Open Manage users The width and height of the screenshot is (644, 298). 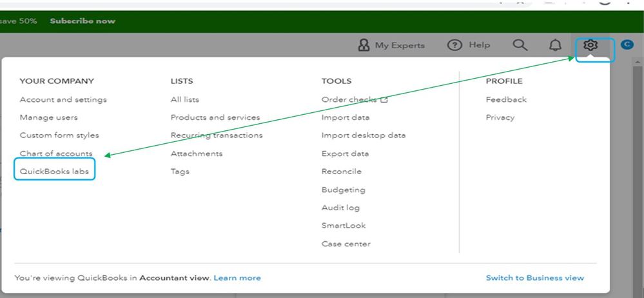48,117
